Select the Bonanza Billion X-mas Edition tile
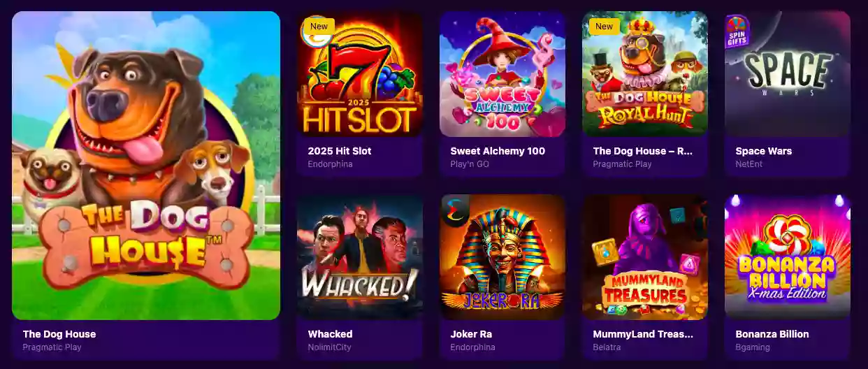Screen dimensions: 868x369 pyautogui.click(x=788, y=257)
